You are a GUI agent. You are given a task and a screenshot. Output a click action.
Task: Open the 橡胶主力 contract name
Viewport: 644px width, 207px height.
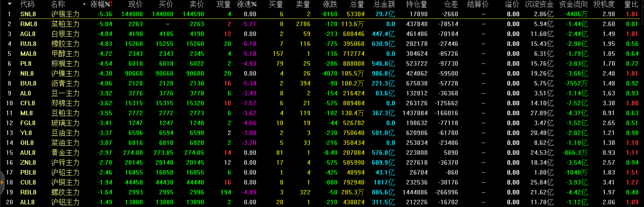(65, 44)
